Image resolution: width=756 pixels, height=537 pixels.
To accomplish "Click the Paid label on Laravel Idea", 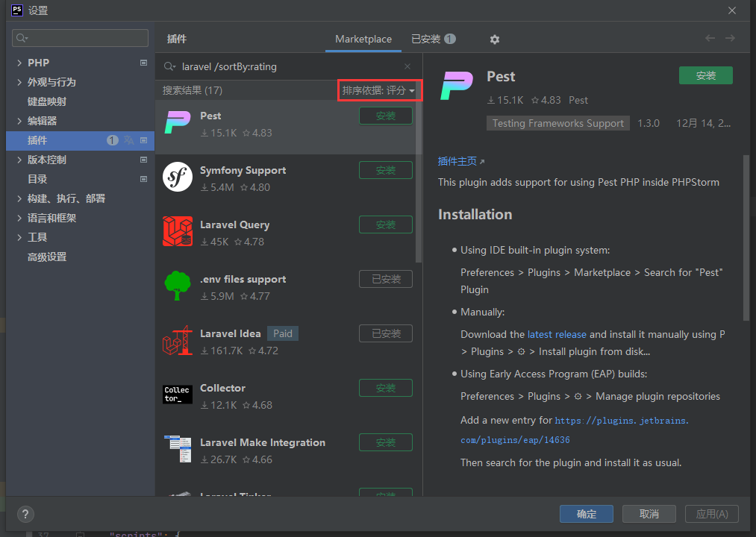I will click(x=283, y=333).
